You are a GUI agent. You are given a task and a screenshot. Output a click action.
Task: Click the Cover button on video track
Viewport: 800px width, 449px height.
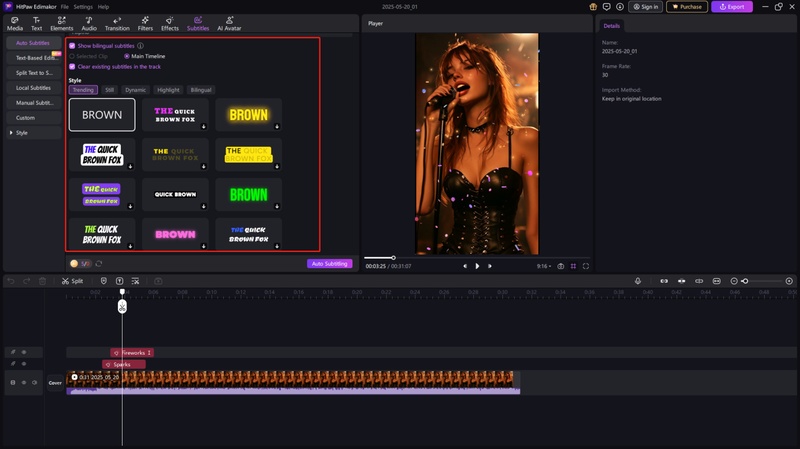click(x=55, y=383)
